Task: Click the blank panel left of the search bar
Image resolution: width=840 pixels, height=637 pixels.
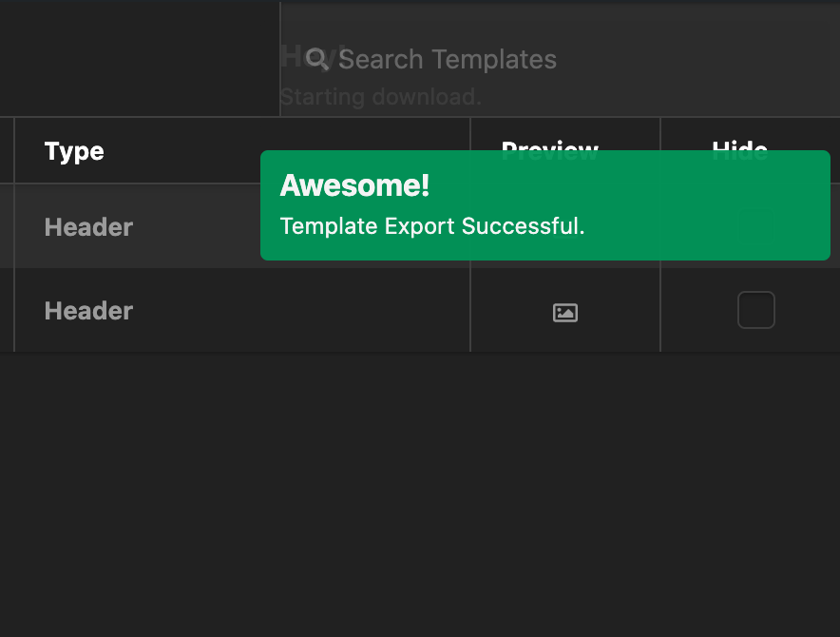Action: 140,59
